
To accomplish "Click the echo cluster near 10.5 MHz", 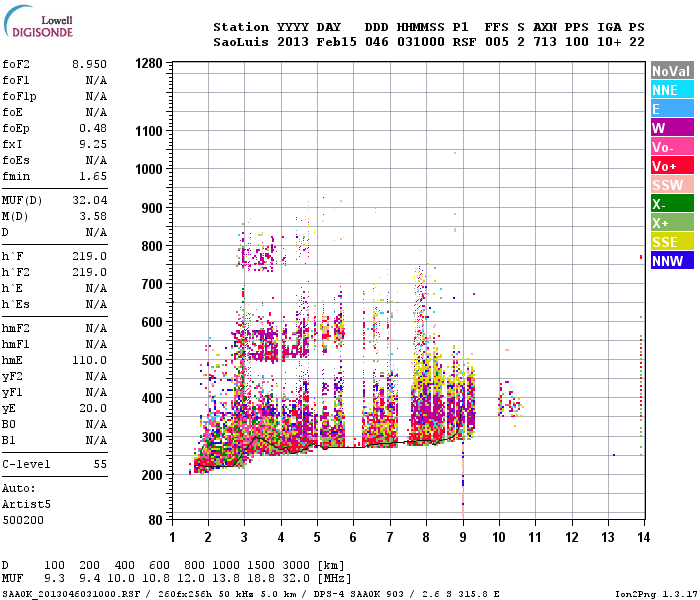I will [510, 403].
